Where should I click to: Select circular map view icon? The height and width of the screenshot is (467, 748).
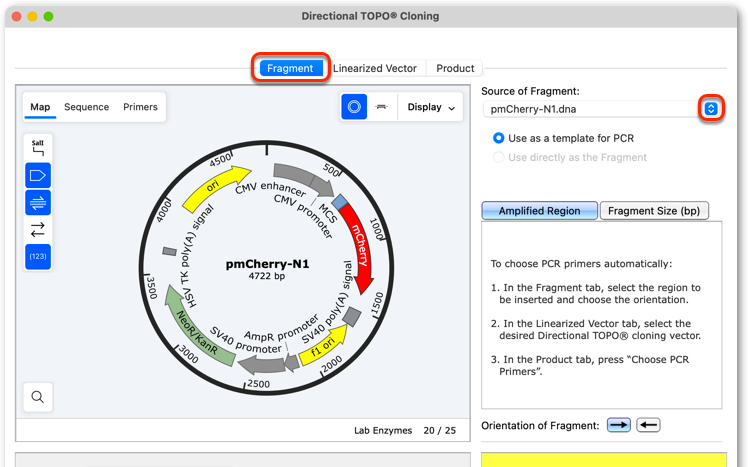click(354, 107)
